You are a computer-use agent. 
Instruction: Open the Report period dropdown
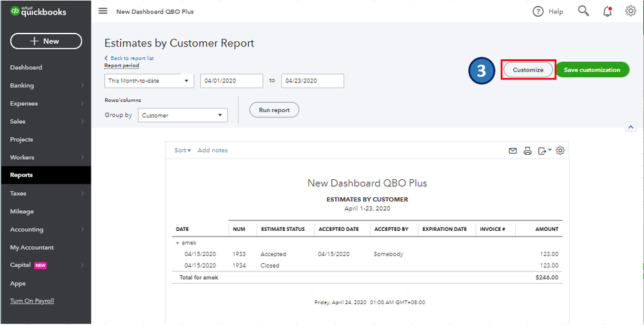[149, 81]
